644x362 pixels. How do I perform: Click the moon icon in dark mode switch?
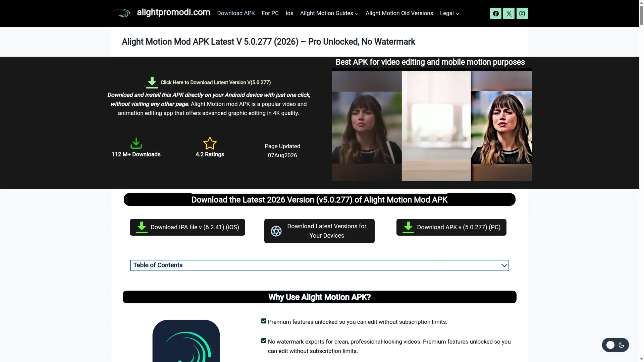621,345
